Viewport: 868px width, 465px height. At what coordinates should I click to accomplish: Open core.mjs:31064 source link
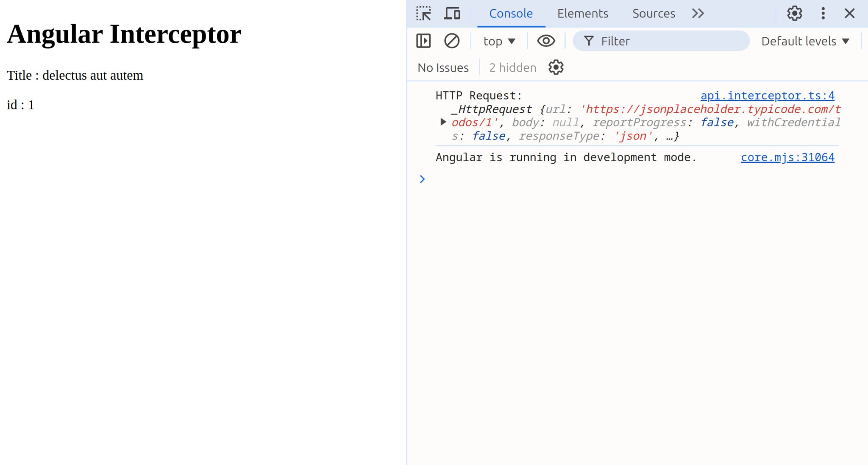(787, 157)
